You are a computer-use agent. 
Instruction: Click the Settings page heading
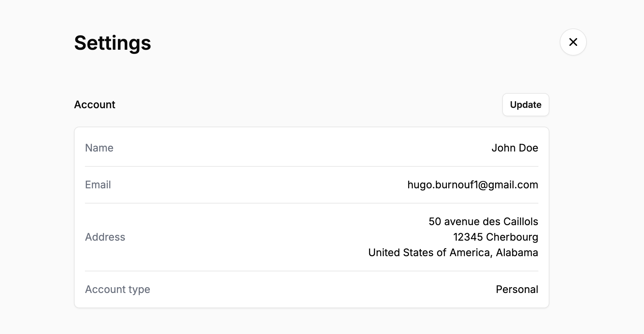pyautogui.click(x=112, y=43)
